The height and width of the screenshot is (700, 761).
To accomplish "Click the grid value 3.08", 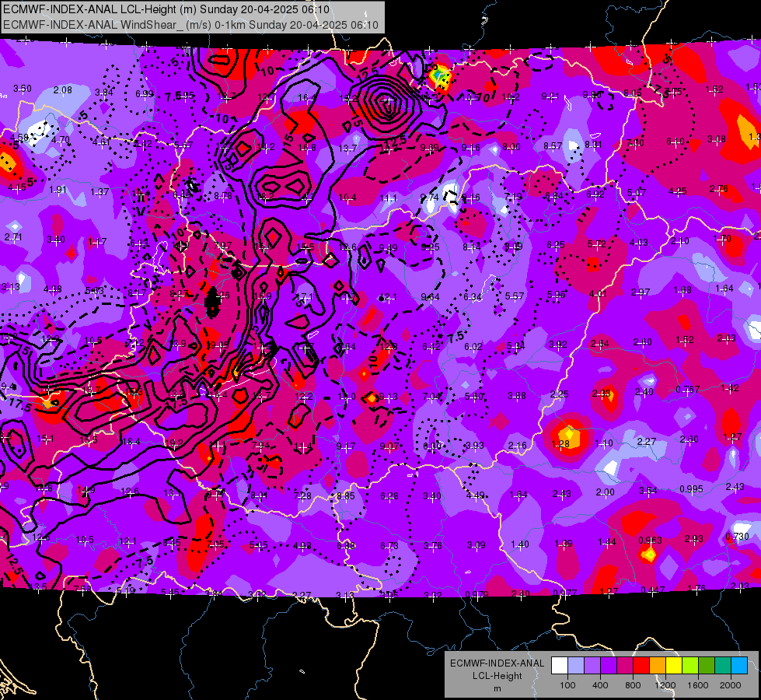I will pyautogui.click(x=717, y=139).
